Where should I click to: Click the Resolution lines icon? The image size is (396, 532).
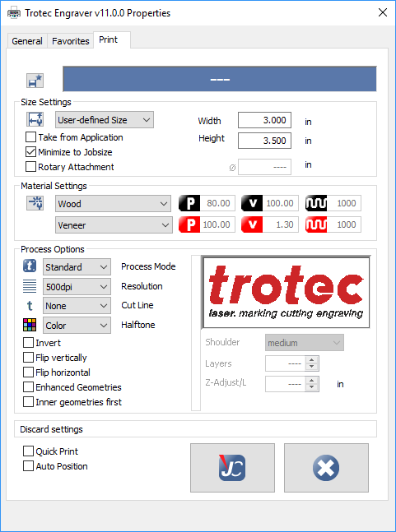pyautogui.click(x=30, y=286)
